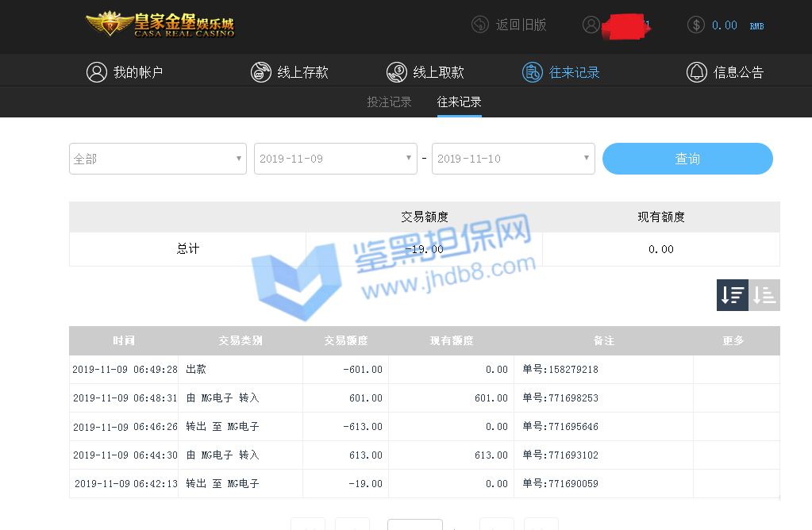
Task: Click the 返回旧版 return-to-old-version icon
Action: coord(479,25)
